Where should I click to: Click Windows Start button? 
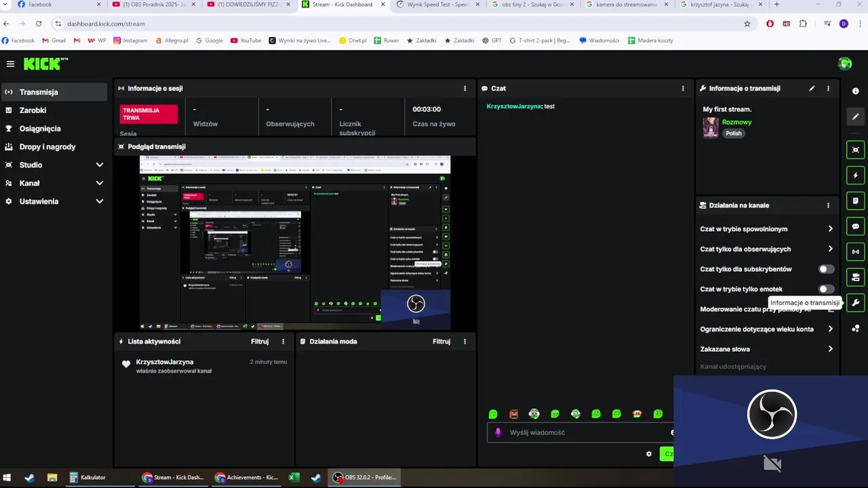(x=7, y=477)
